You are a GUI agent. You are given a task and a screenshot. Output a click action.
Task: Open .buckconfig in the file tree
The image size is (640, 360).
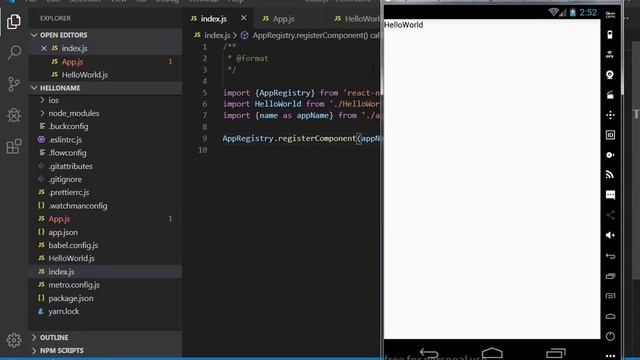pyautogui.click(x=106, y=127)
